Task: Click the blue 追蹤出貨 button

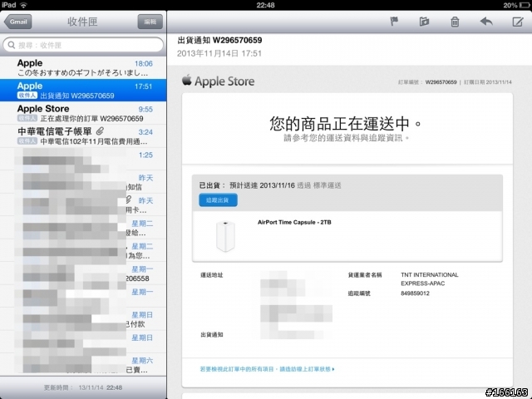Action: pos(218,200)
